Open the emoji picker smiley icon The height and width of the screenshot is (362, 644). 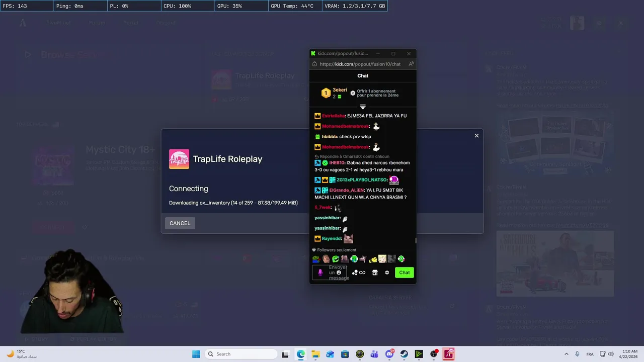tap(339, 273)
